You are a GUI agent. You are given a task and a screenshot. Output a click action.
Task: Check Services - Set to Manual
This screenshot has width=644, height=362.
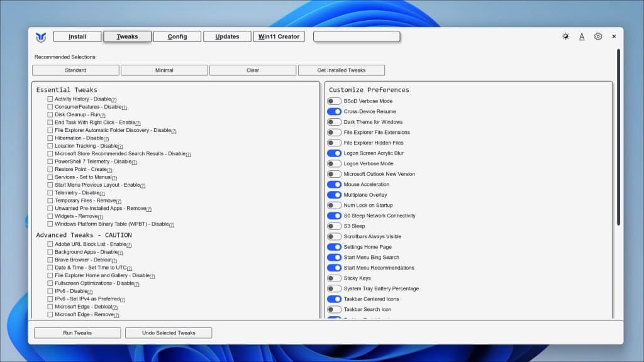[x=50, y=177]
